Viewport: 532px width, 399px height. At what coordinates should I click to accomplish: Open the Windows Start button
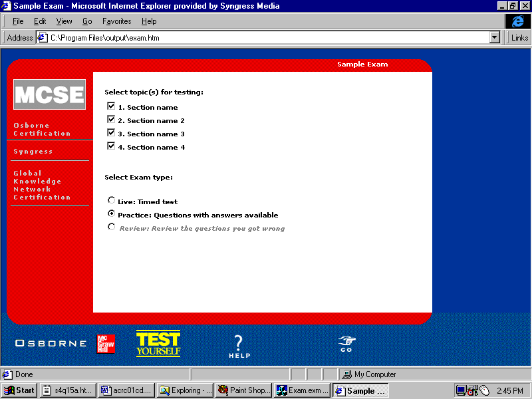click(19, 390)
